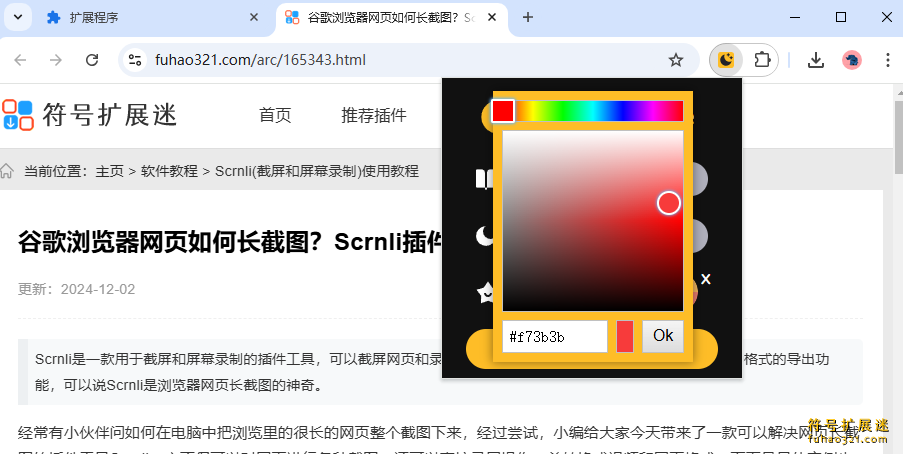Click the 符号扩展迷 site logo
The height and width of the screenshot is (454, 903).
(x=89, y=115)
